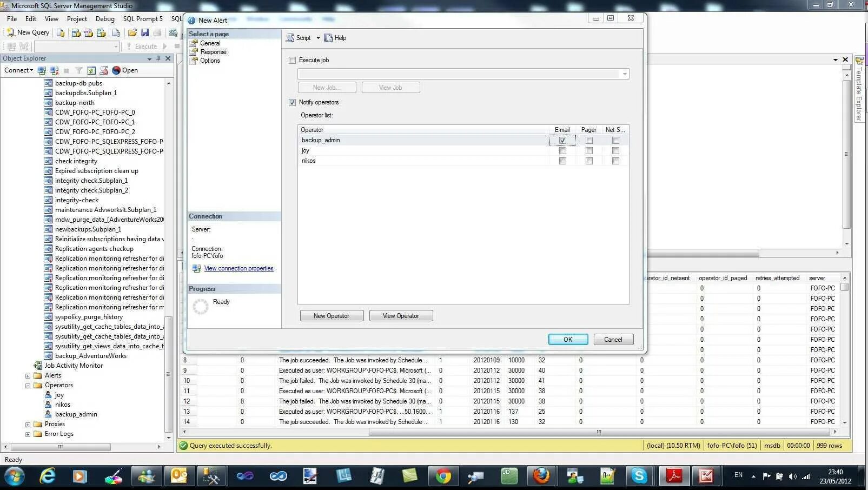Cancel the New Alert dialog
The image size is (868, 490).
613,340
